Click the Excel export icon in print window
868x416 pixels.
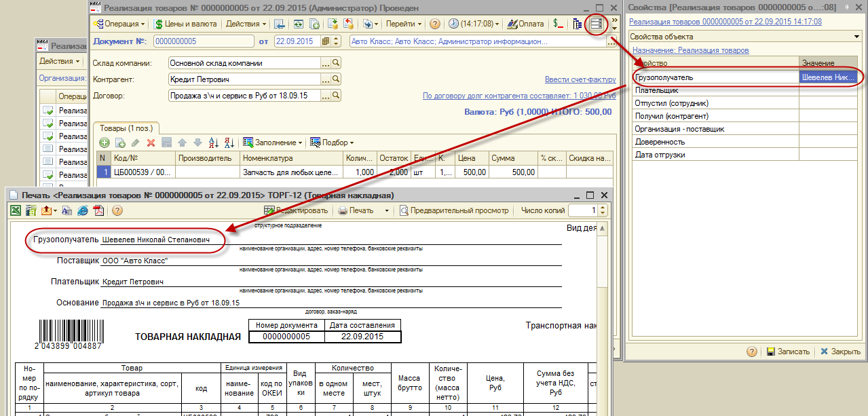click(x=15, y=210)
